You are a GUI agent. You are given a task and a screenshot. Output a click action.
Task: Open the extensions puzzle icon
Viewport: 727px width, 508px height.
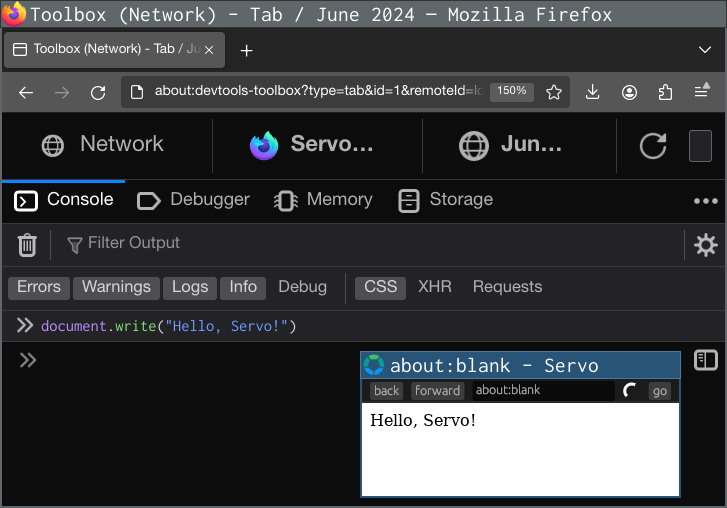(666, 92)
